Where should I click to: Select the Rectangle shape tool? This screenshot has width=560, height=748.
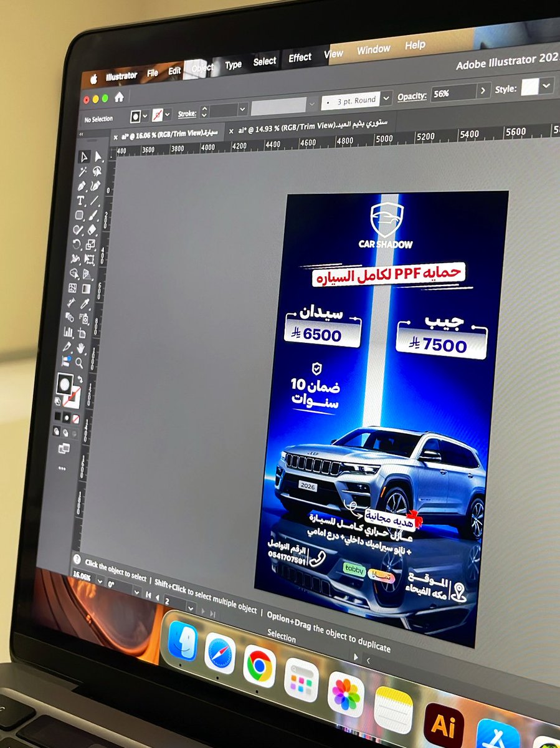click(79, 215)
